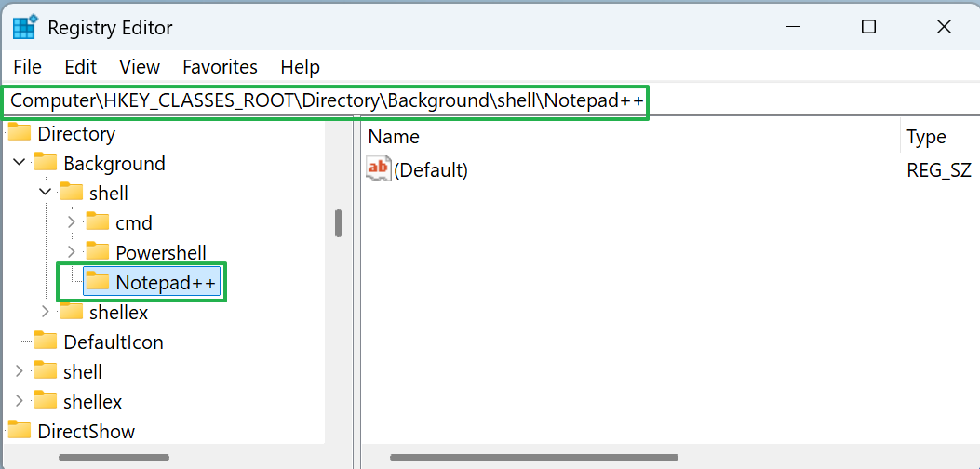The width and height of the screenshot is (980, 469).
Task: Select the shellex key above DirectShow
Action: point(92,401)
